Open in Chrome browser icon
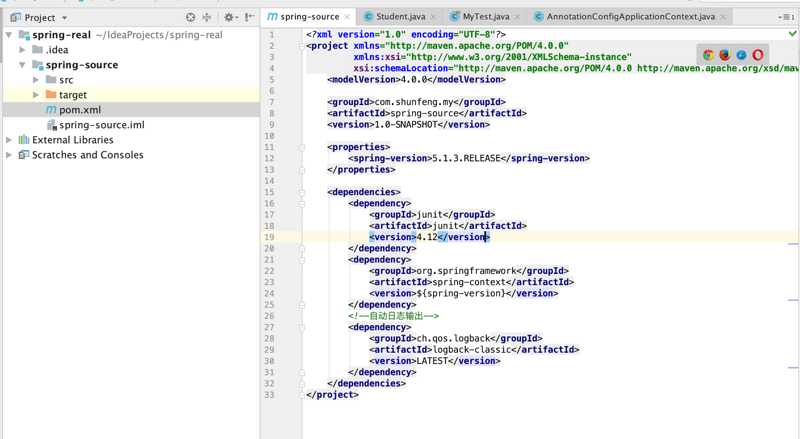800x439 pixels. 708,55
